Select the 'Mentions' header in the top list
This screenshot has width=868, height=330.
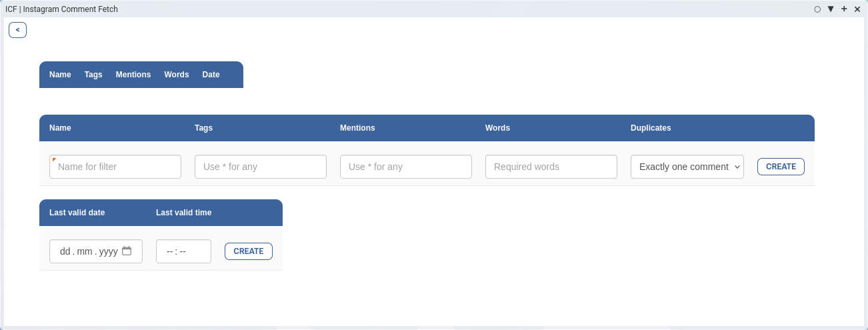(x=133, y=75)
